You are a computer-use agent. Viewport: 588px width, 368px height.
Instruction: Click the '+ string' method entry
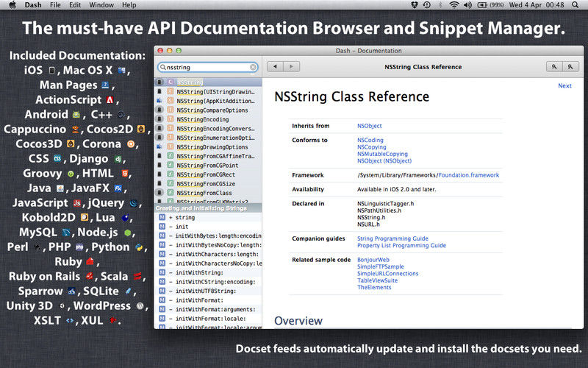(x=208, y=217)
